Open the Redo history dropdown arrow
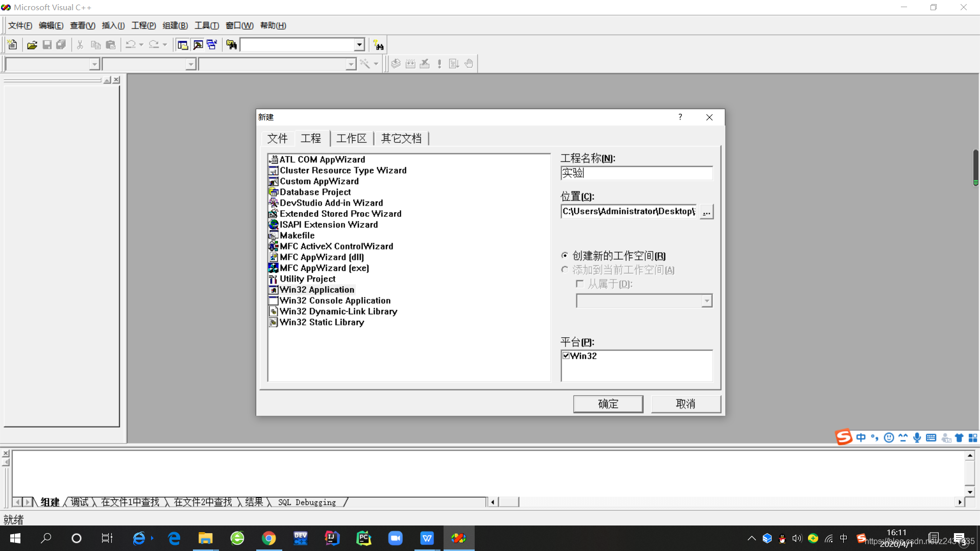Viewport: 980px width, 551px height. click(164, 45)
